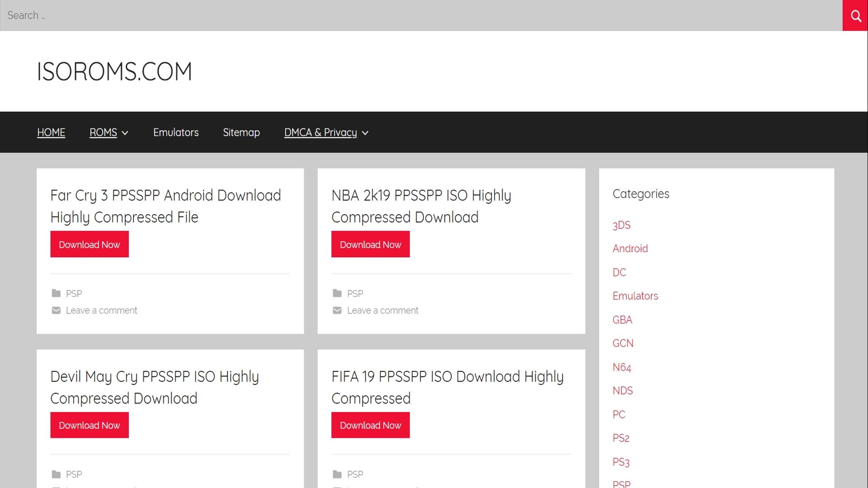Open DMCA & Privacy menu item
The image size is (868, 488).
pyautogui.click(x=321, y=132)
